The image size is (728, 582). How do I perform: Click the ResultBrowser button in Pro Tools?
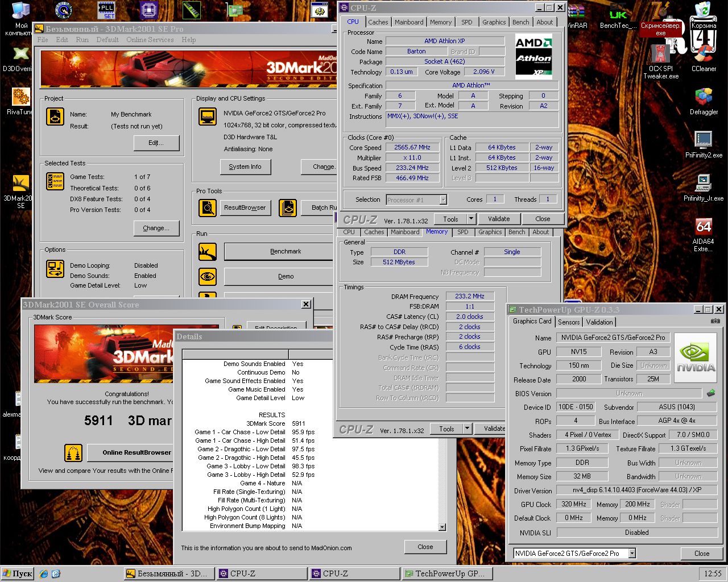(x=245, y=207)
